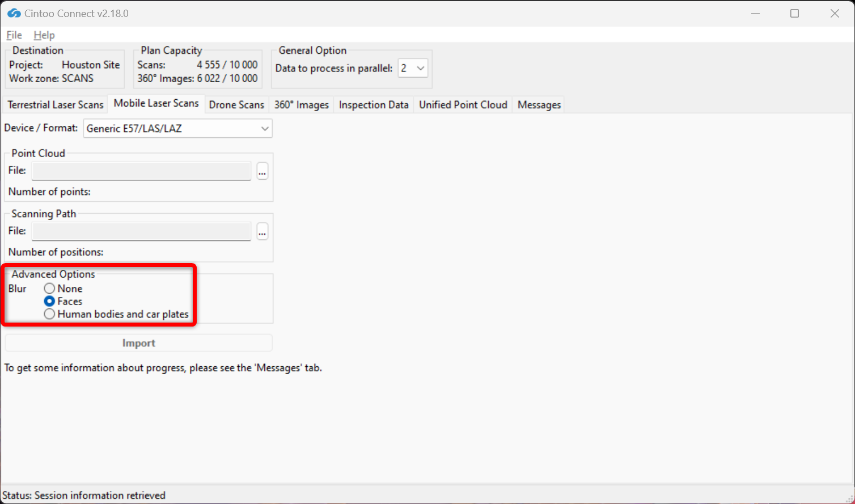This screenshot has height=504, width=855.
Task: Click the 'Work zone: SCANS' text
Action: (51, 78)
